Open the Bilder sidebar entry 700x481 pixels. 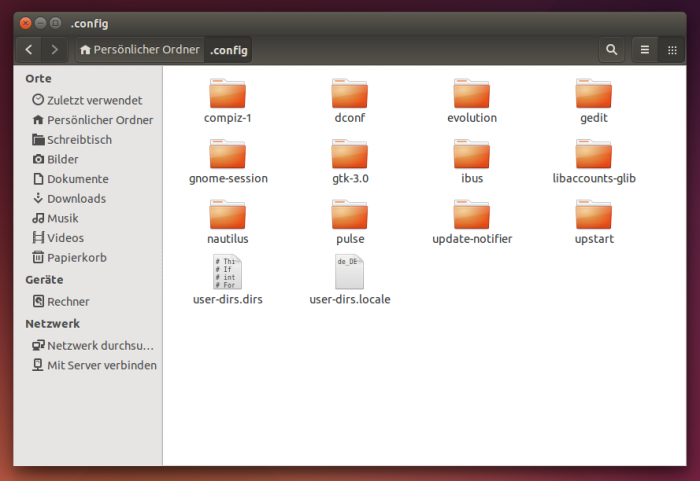(62, 159)
